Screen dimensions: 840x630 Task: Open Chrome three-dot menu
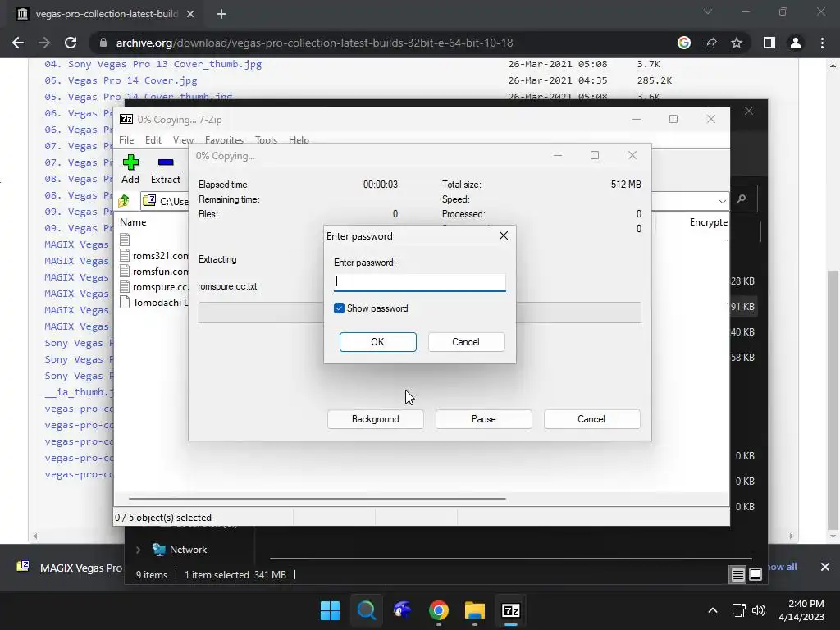[822, 43]
